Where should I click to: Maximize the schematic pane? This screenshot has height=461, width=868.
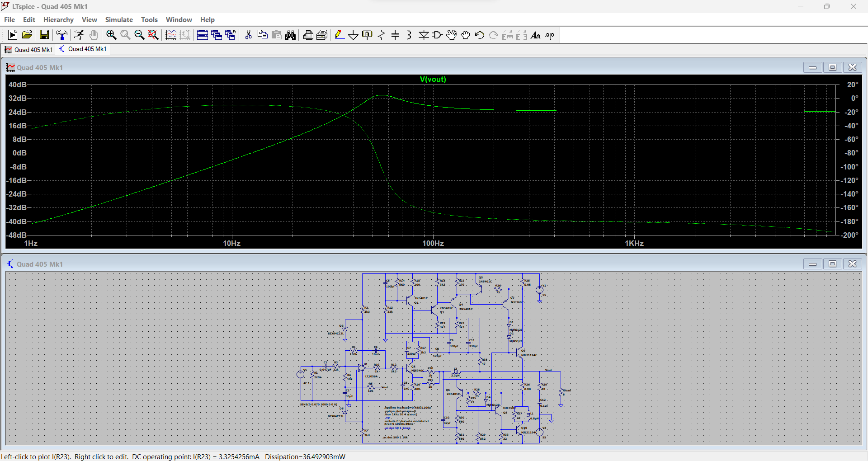pyautogui.click(x=832, y=263)
